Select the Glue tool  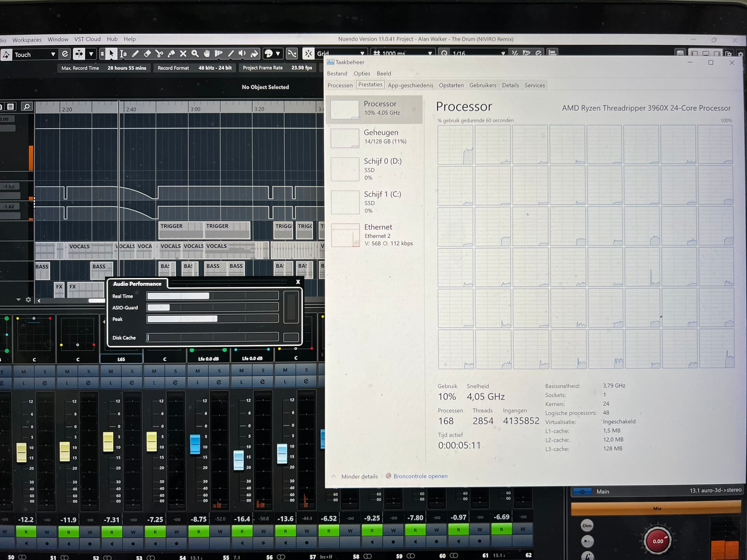pyautogui.click(x=171, y=54)
